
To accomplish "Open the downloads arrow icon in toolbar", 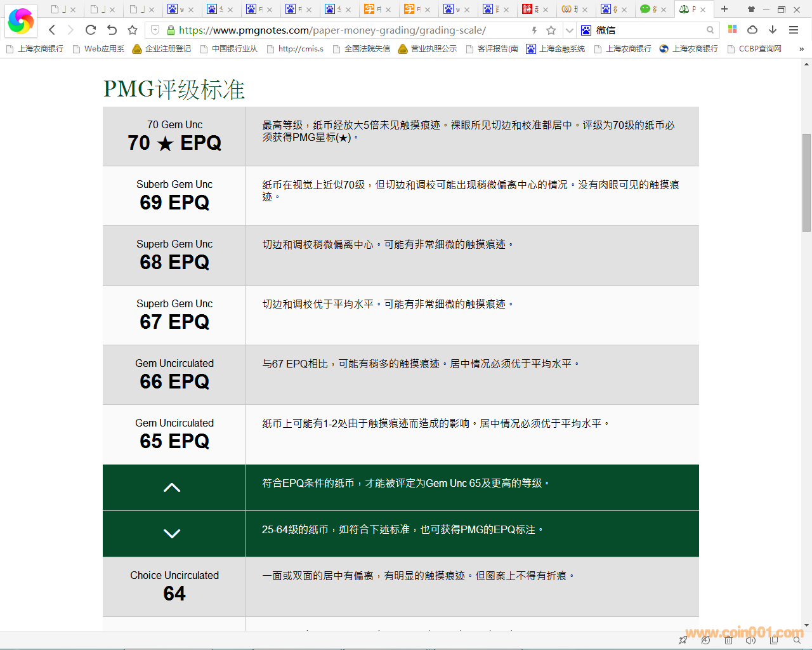I will [x=773, y=30].
